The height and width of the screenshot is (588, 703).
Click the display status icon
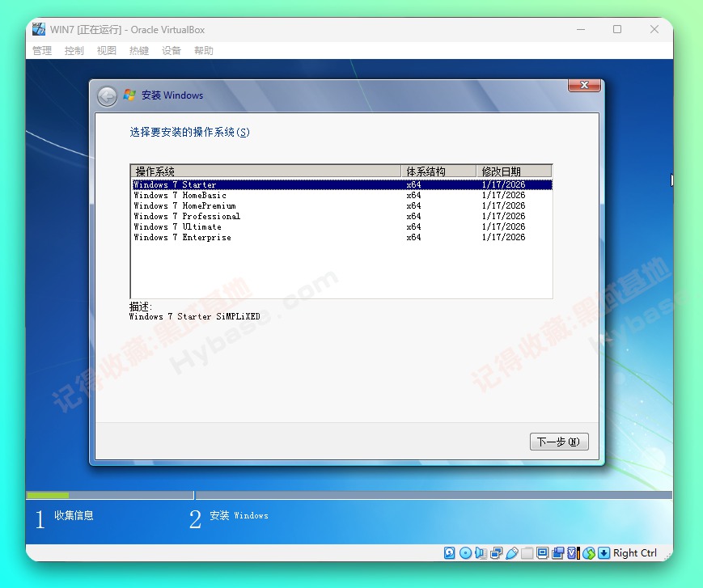(543, 552)
